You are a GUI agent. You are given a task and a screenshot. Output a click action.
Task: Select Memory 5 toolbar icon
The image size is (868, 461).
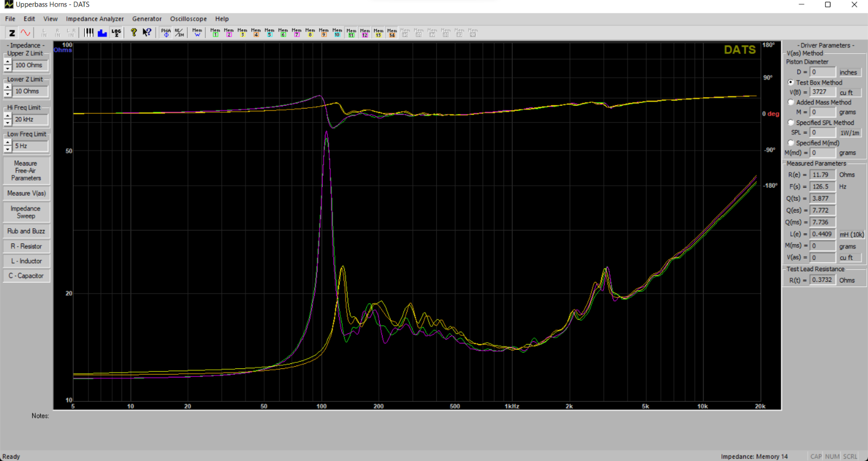tap(270, 33)
